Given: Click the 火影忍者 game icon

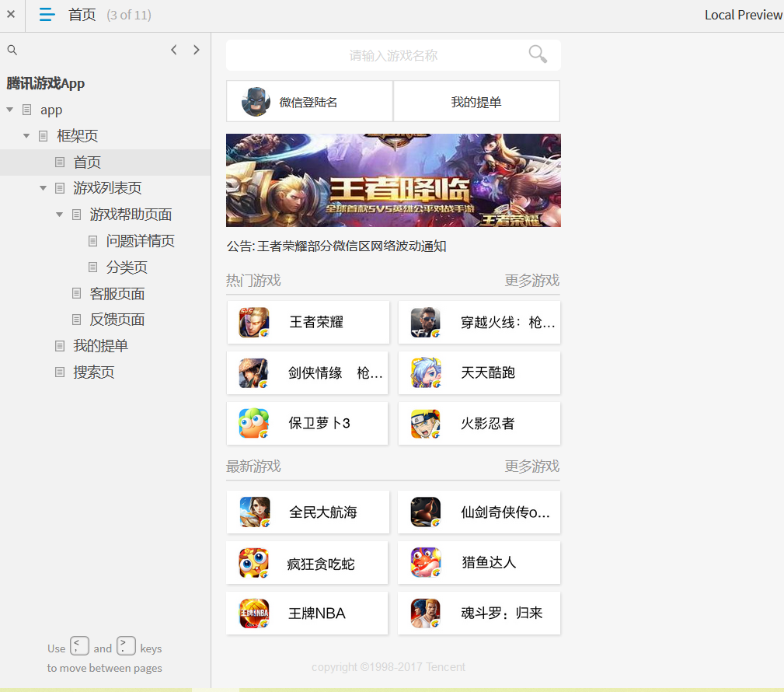Looking at the screenshot, I should [x=426, y=423].
